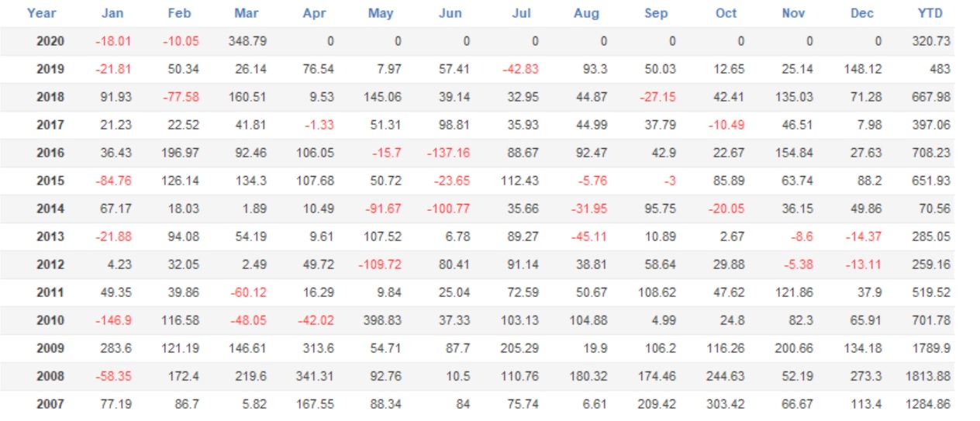The width and height of the screenshot is (980, 421).
Task: Select the -137.16 loss in June 2016
Action: (448, 153)
